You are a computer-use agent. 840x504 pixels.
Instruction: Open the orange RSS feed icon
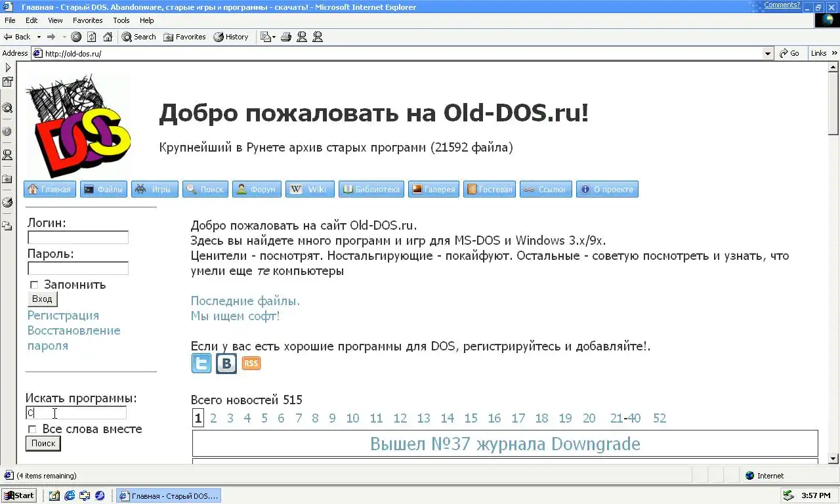[251, 364]
